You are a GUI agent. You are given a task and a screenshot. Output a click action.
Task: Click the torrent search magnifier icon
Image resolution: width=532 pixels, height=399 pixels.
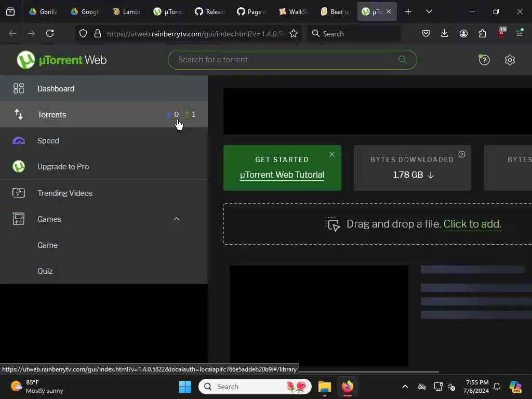tap(403, 60)
